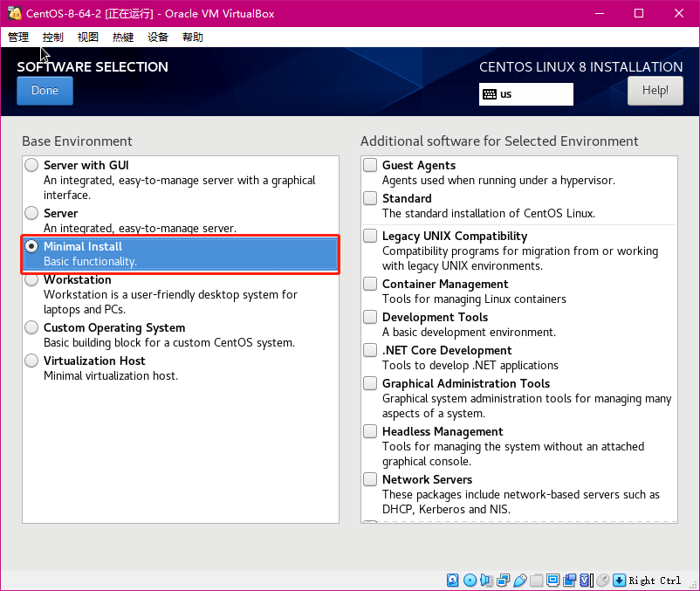This screenshot has height=591, width=700.
Task: Choose the Workstation base environment
Action: point(31,280)
